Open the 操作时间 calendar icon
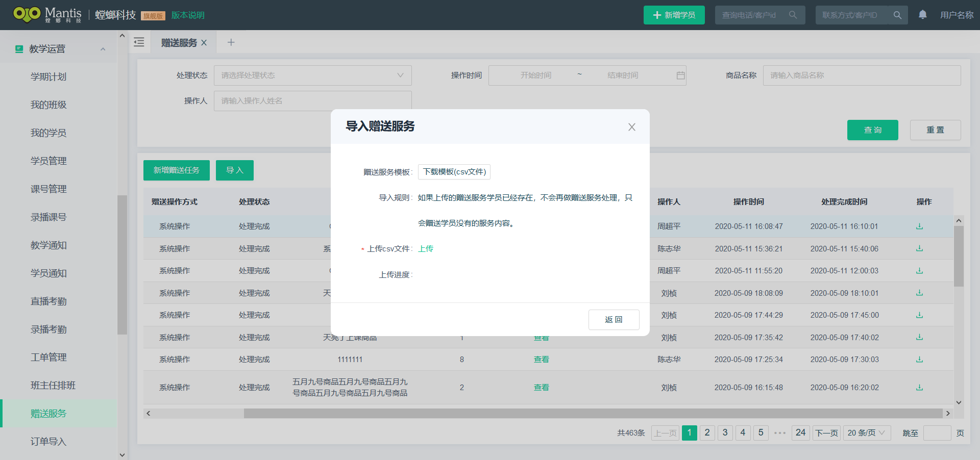The image size is (980, 460). [x=680, y=75]
